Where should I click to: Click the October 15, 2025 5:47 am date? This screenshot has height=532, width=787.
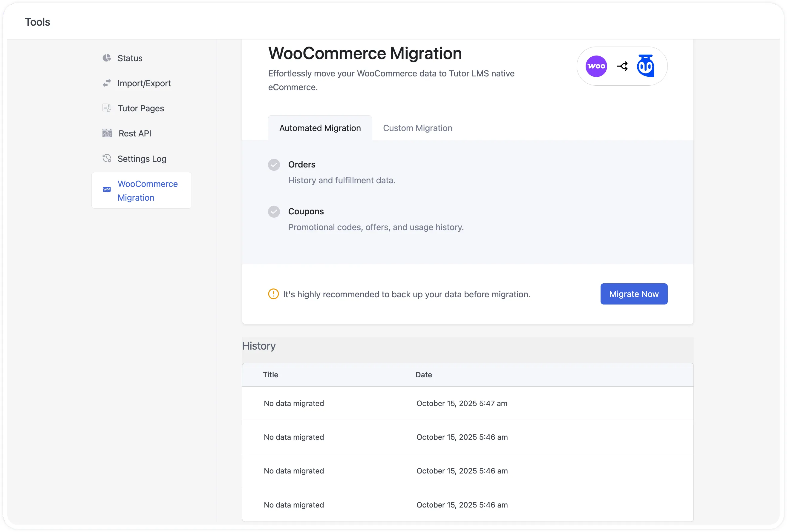(x=462, y=403)
